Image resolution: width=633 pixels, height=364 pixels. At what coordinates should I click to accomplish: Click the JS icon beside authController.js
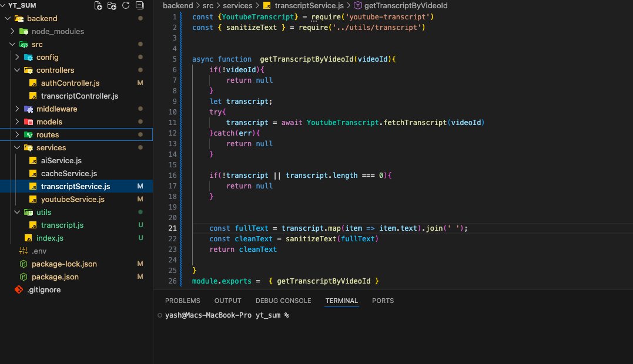(x=33, y=83)
